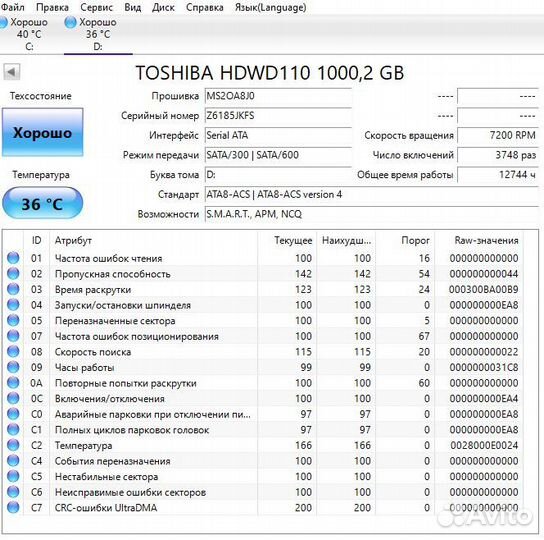Click the ID column header
This screenshot has width=544, height=540.
coord(36,240)
